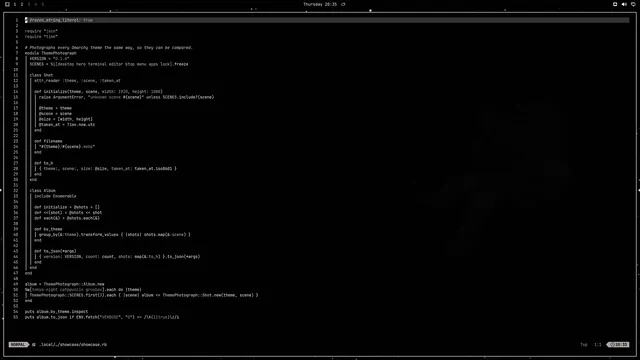Click the SCENES constant definition line
The width and height of the screenshot is (640, 360).
coord(109,64)
